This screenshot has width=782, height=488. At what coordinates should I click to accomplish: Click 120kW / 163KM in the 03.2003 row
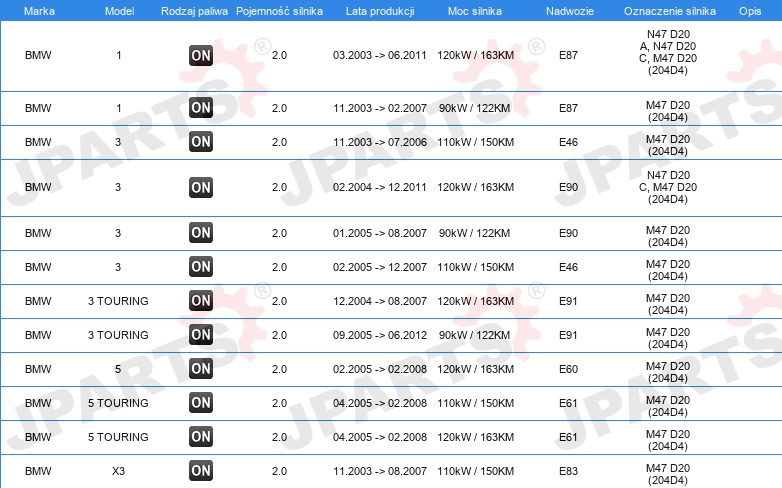coord(475,55)
